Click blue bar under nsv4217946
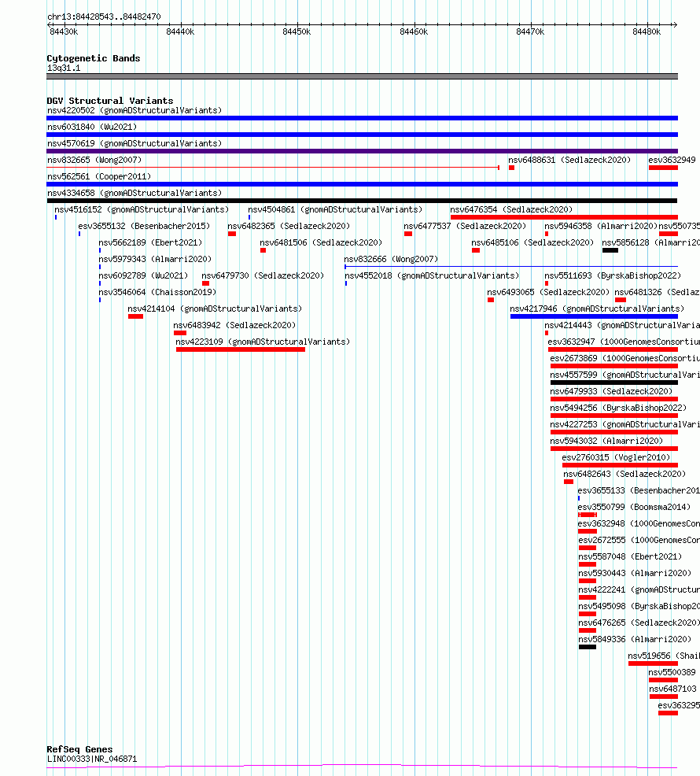This screenshot has height=776, width=700. tap(594, 316)
